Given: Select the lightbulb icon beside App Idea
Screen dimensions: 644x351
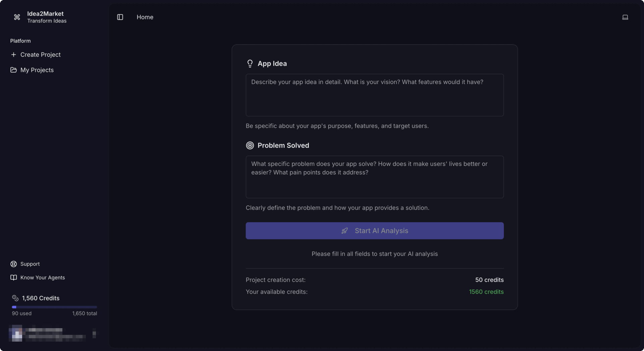Looking at the screenshot, I should pyautogui.click(x=250, y=63).
